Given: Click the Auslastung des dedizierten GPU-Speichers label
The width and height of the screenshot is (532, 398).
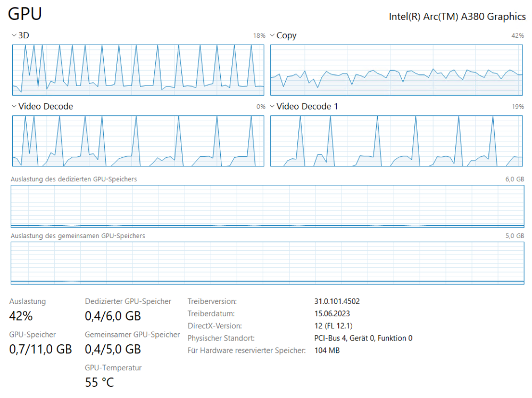Looking at the screenshot, I should 73,179.
